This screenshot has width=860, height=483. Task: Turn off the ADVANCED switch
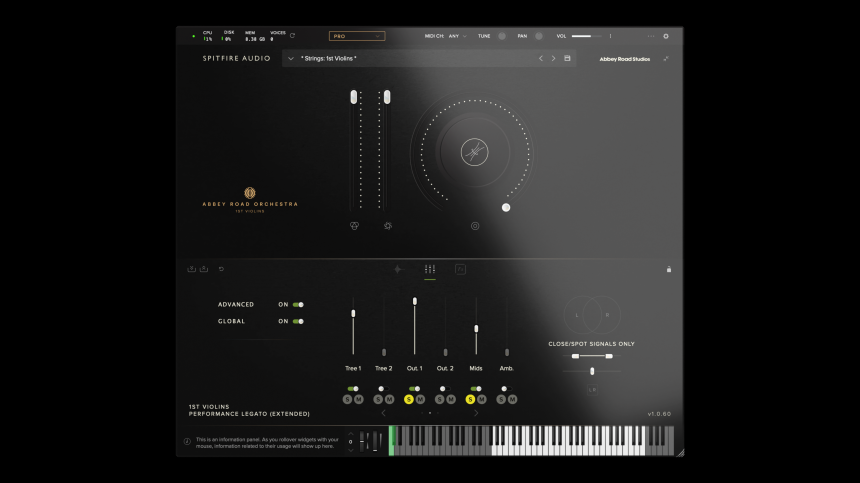click(x=298, y=305)
